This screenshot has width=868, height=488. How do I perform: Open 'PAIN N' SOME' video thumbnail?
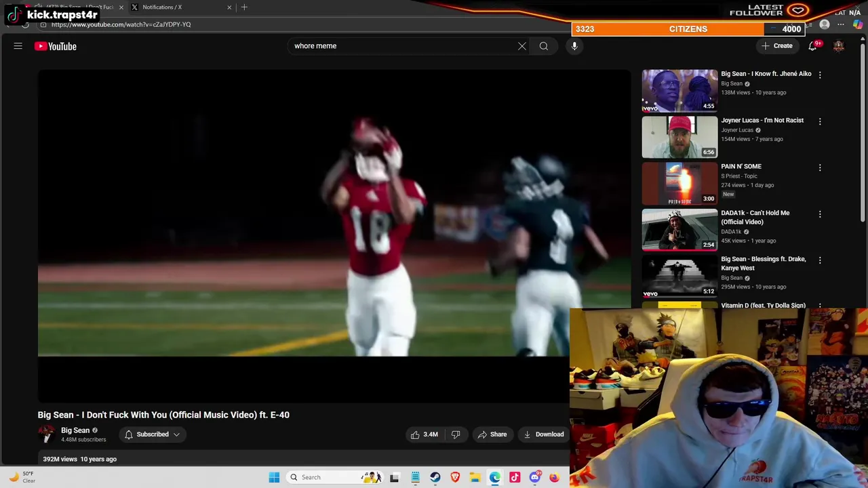pyautogui.click(x=679, y=183)
